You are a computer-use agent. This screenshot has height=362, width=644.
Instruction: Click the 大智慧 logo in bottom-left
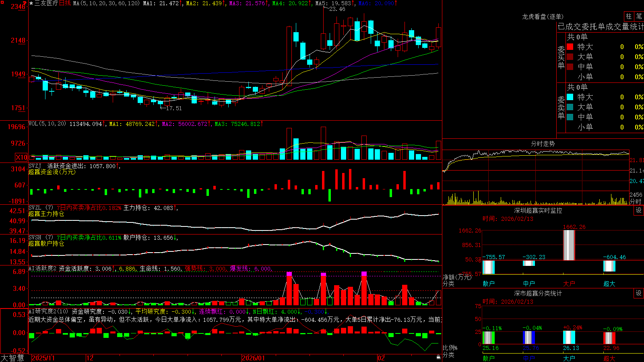pyautogui.click(x=12, y=358)
